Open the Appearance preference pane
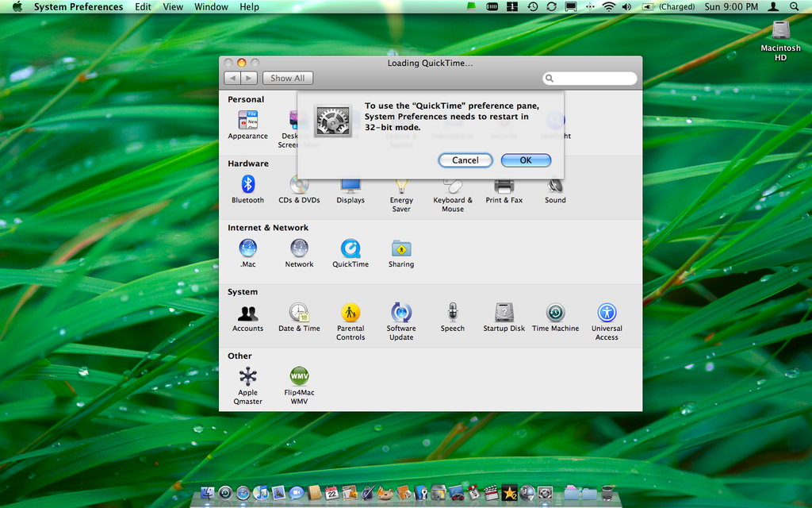 (x=247, y=125)
